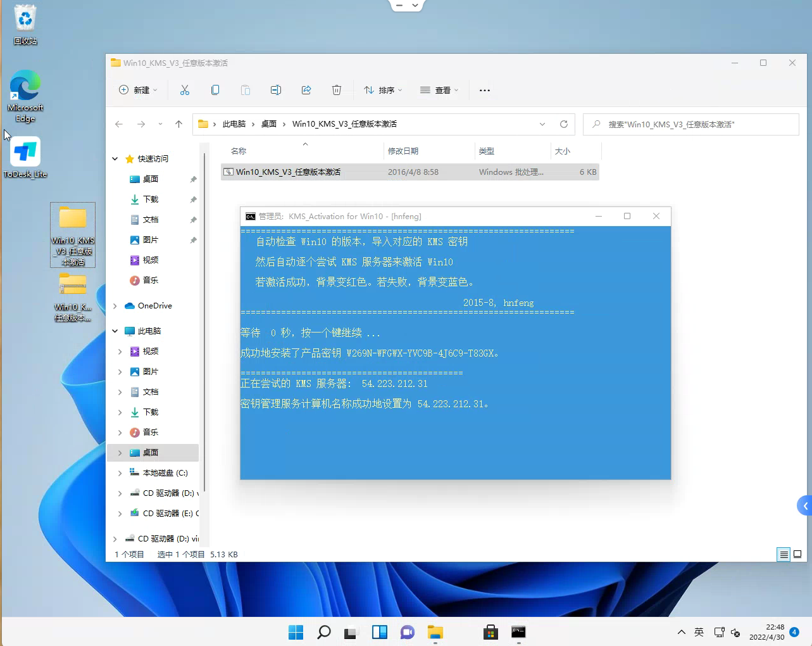This screenshot has width=812, height=646.
Task: Open ToDesk Lite desktop icon
Action: [25, 158]
